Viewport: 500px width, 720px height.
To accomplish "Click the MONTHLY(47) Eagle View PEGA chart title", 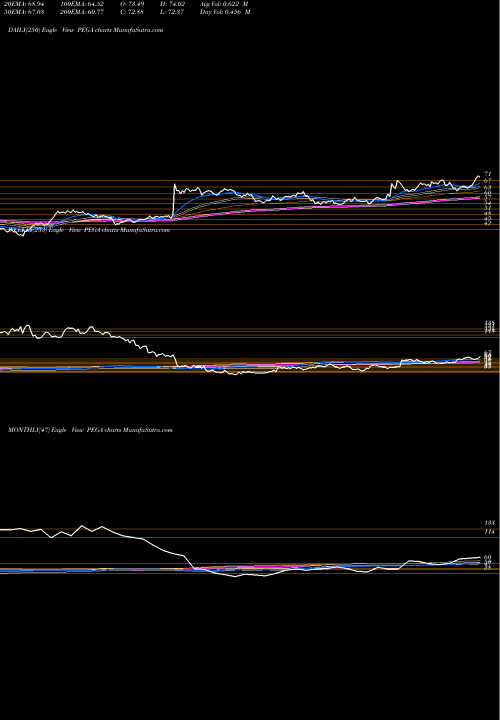I will [x=90, y=430].
